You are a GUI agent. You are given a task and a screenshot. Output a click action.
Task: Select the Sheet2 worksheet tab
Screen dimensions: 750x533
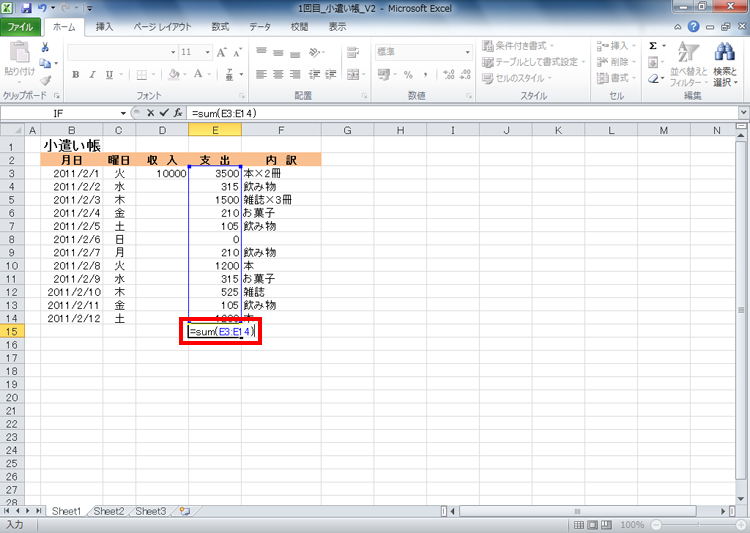[109, 511]
